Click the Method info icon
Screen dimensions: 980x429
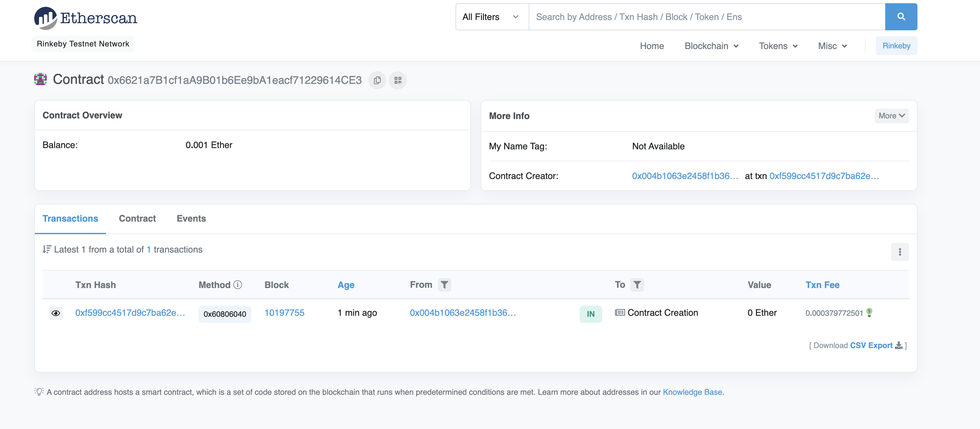click(238, 284)
